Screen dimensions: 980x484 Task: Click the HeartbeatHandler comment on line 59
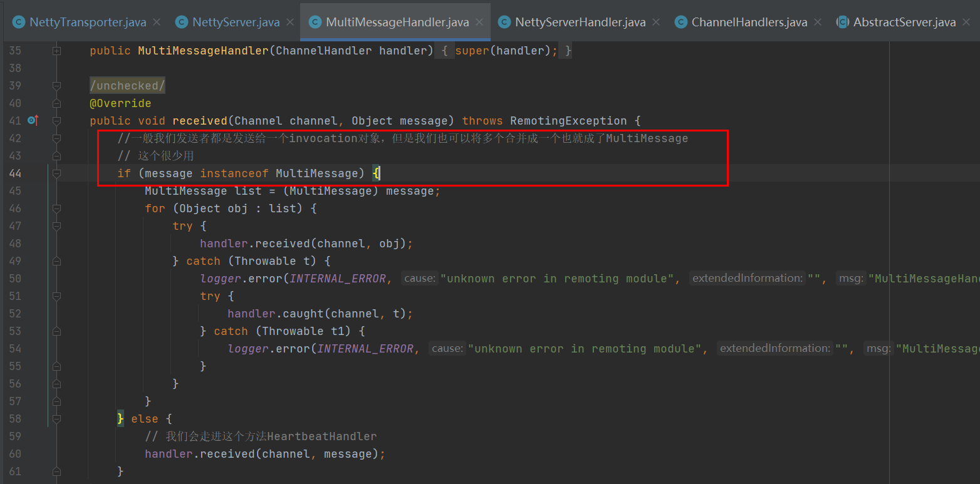pyautogui.click(x=261, y=436)
